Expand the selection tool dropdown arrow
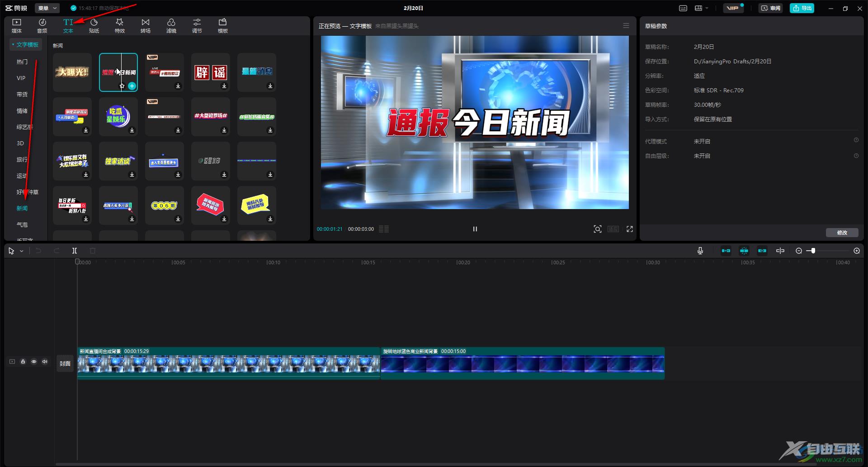This screenshot has width=868, height=467. click(21, 251)
